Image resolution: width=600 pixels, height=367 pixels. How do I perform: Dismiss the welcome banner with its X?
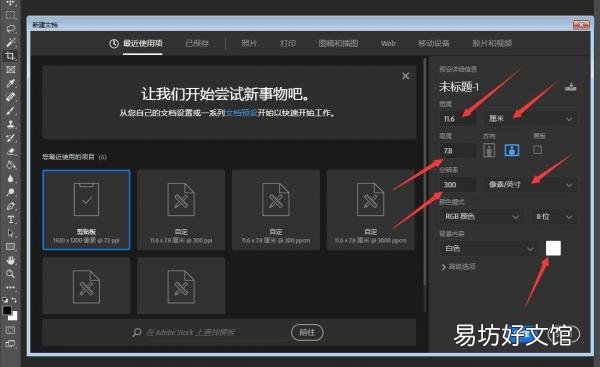[x=406, y=76]
